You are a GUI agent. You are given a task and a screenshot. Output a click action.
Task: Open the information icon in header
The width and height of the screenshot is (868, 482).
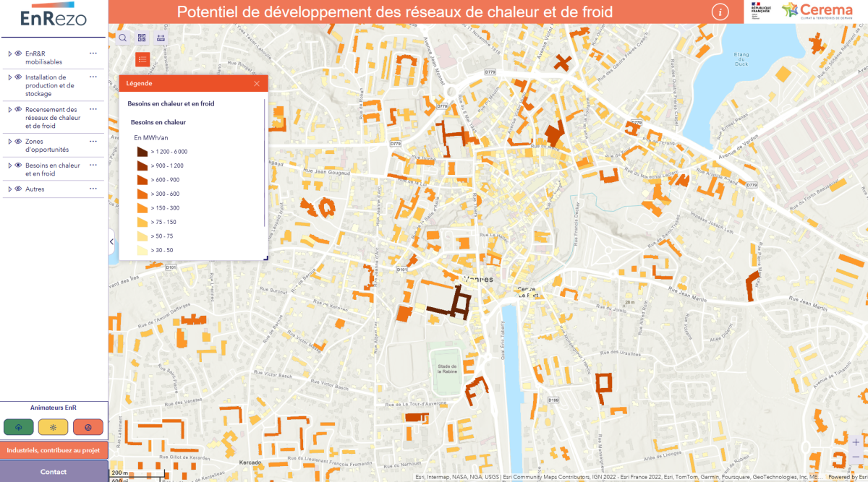[x=720, y=12]
